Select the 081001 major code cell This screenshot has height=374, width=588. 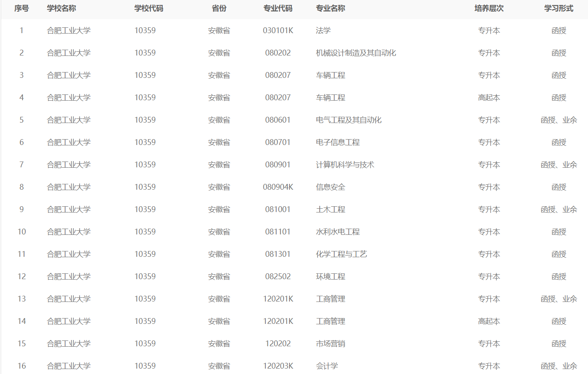[x=278, y=210]
